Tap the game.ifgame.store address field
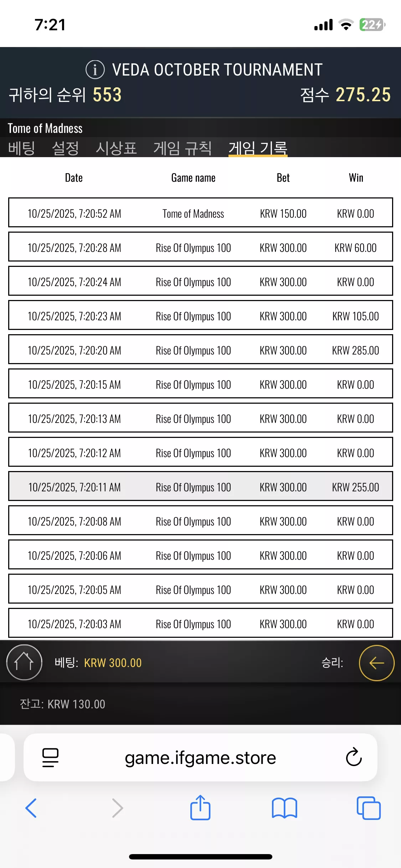Viewport: 401px width, 868px height. (200, 757)
